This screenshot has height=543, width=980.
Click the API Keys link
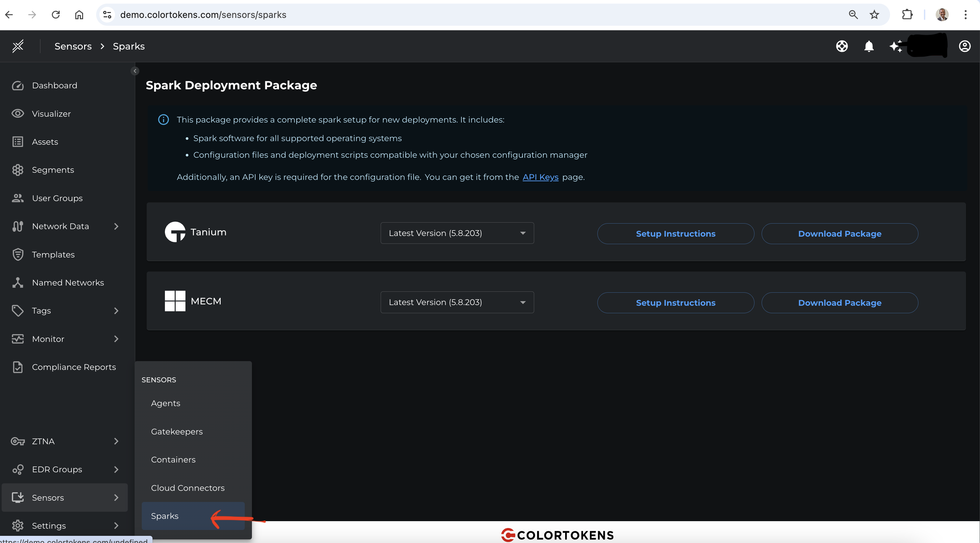540,177
